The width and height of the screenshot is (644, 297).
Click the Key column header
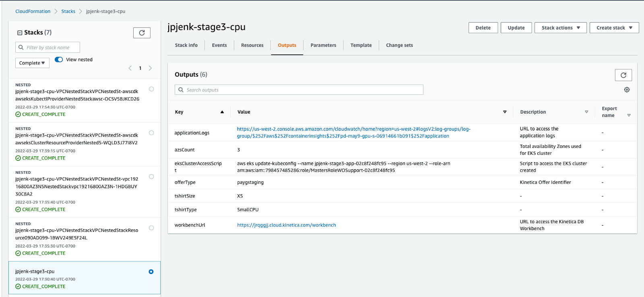[179, 112]
